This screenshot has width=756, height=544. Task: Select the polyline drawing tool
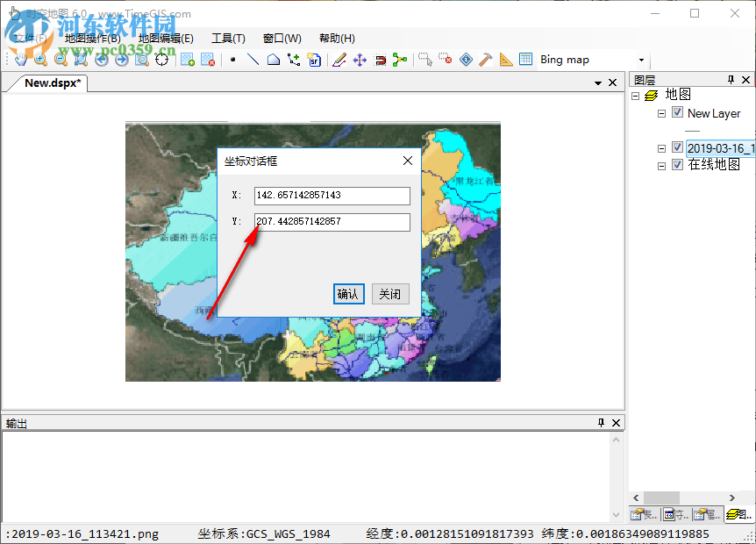click(253, 59)
